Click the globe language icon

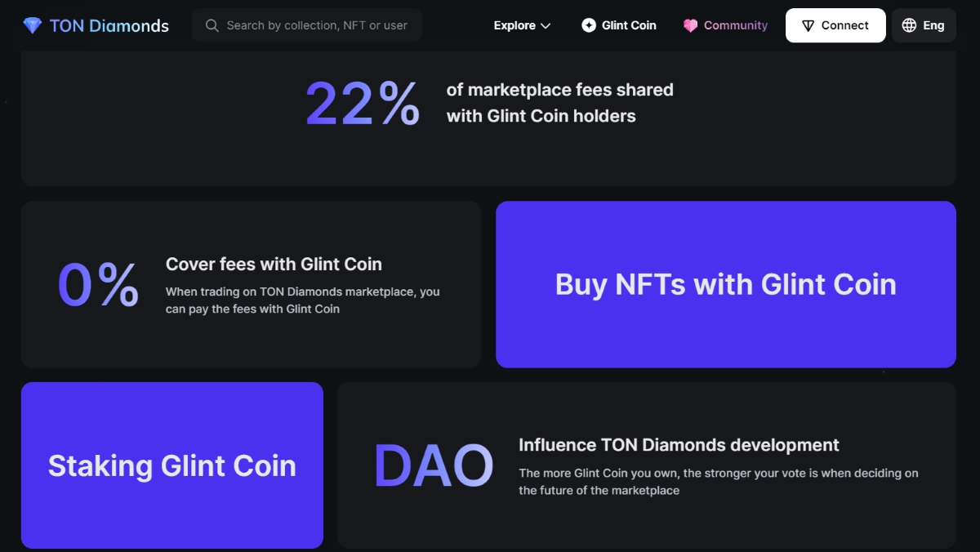point(909,25)
